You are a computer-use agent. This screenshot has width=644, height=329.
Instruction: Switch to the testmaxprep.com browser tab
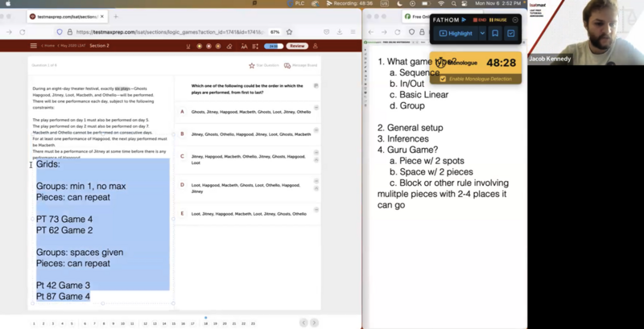click(x=64, y=15)
